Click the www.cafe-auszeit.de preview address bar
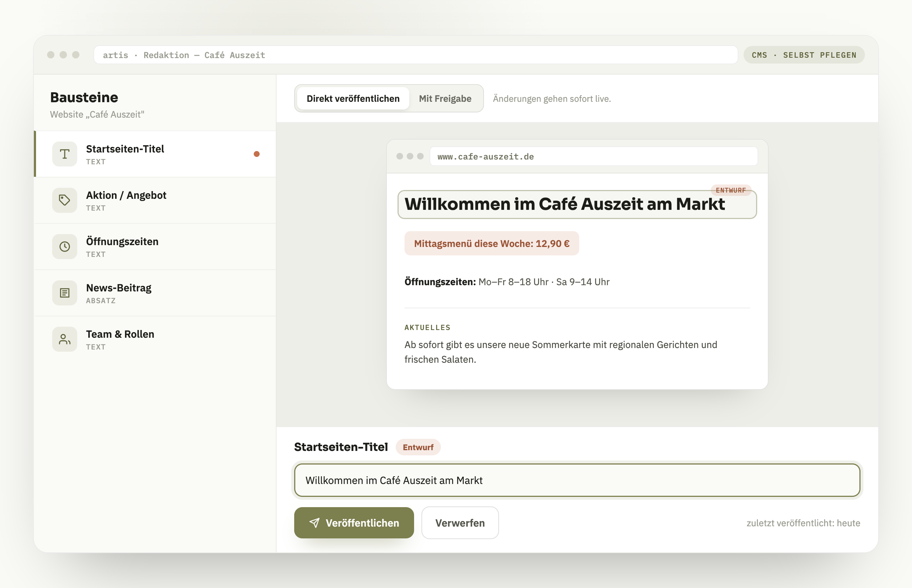The image size is (912, 588). tap(594, 157)
